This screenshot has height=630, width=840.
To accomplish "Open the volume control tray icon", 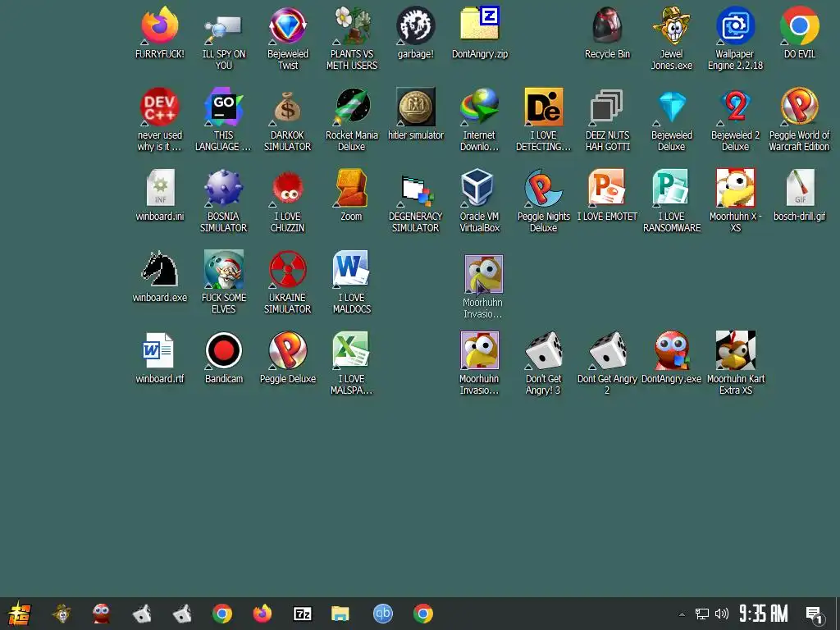I will click(x=722, y=614).
